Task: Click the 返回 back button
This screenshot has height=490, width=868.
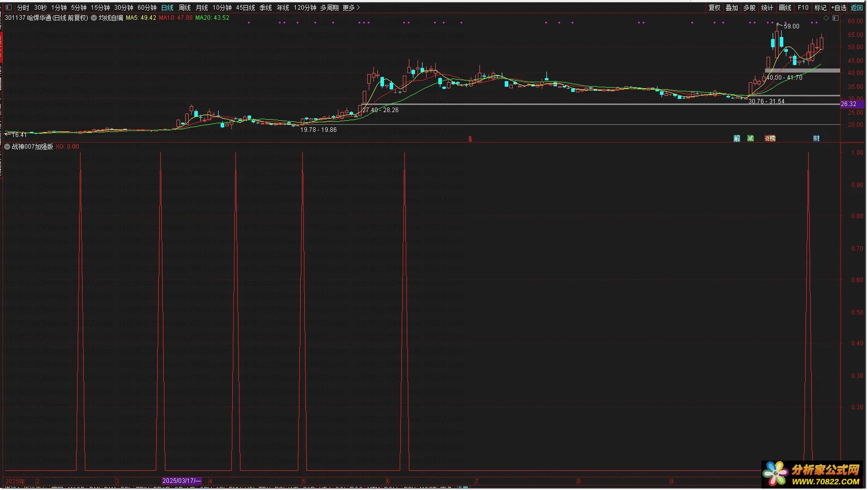Action: pos(857,8)
